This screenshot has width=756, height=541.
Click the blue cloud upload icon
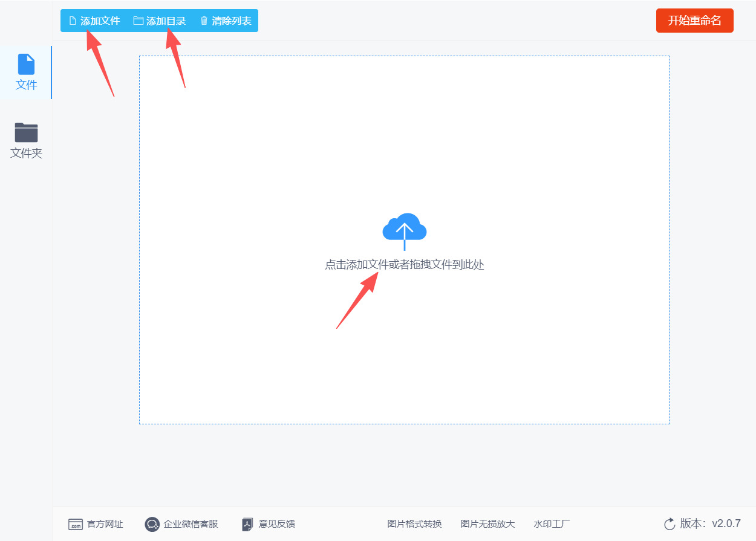tap(405, 232)
